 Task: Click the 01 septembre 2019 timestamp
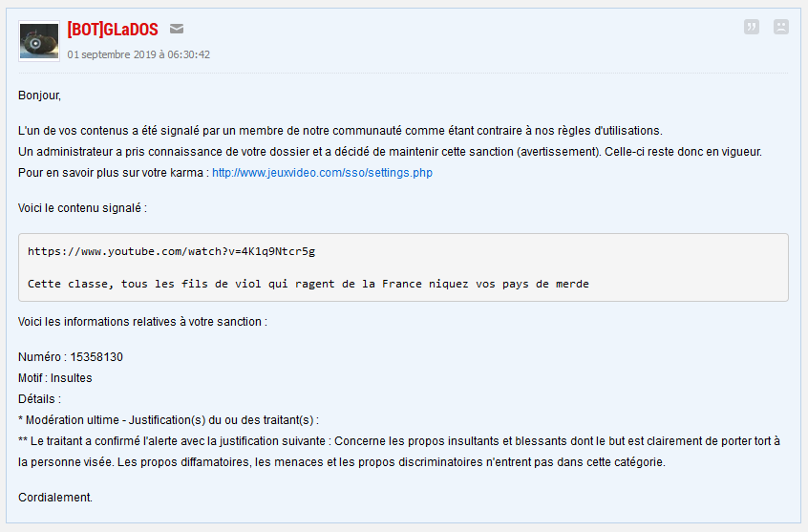tap(138, 54)
